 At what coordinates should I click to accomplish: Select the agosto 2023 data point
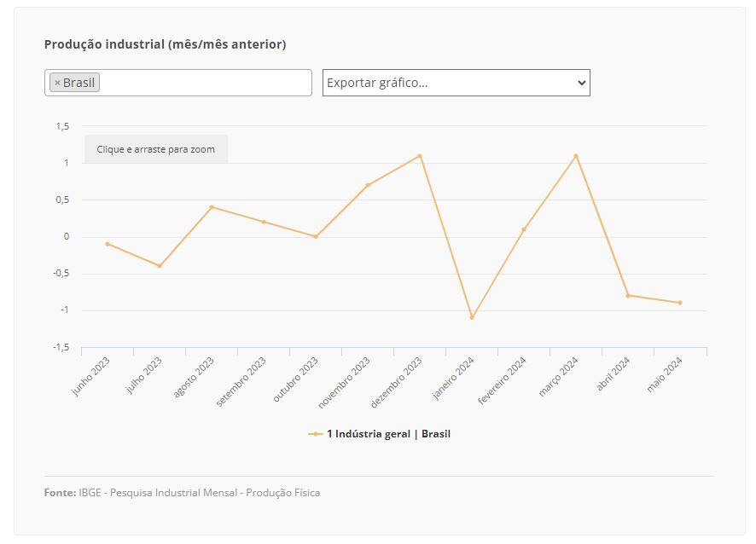212,207
